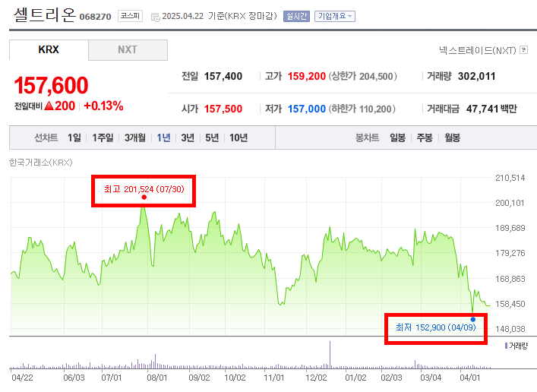Click the 전일 value 157,400
Screen dimensions: 537x392
223,76
